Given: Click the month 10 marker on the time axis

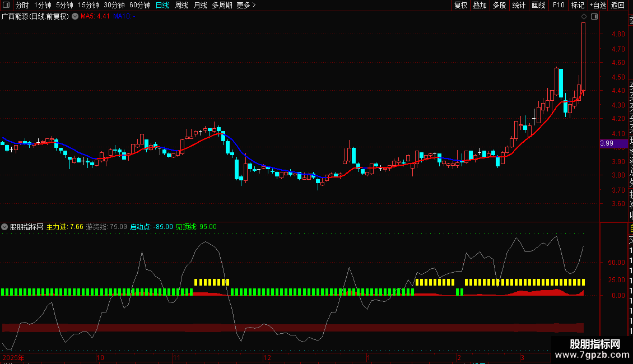Looking at the screenshot, I should pos(100,358).
